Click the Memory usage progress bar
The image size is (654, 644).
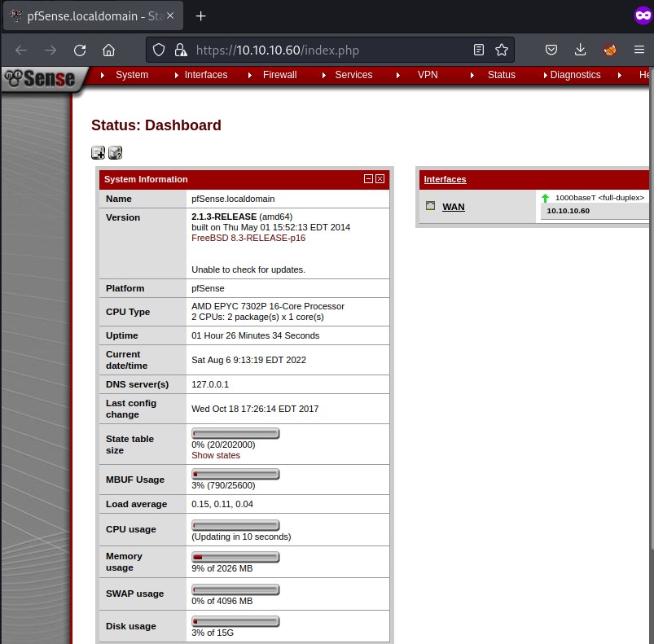[235, 557]
